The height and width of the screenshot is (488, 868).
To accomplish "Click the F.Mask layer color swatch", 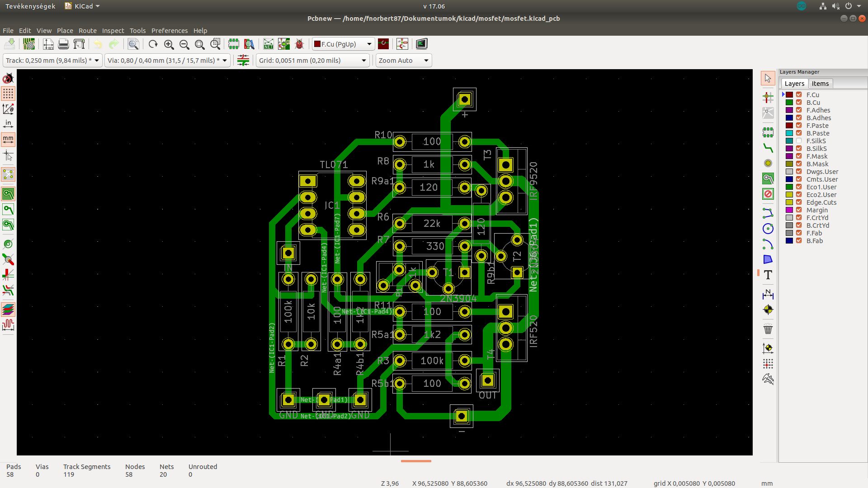I will click(x=789, y=156).
